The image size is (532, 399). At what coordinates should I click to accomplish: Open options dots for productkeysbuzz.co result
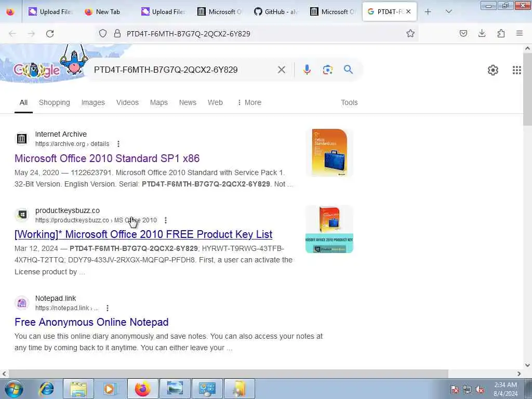pyautogui.click(x=166, y=220)
